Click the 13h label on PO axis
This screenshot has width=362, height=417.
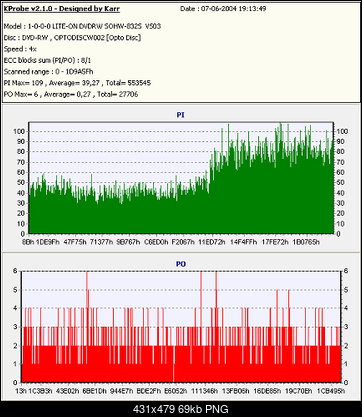coord(20,391)
